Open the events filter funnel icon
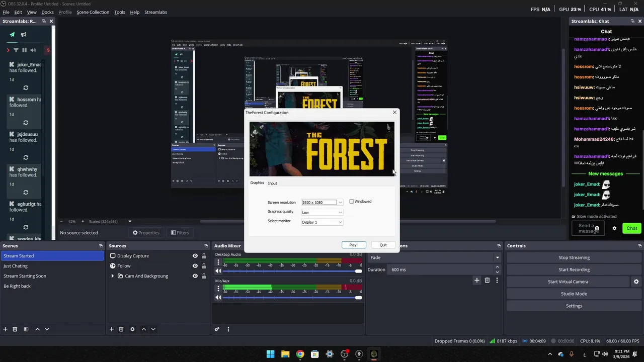The width and height of the screenshot is (644, 362). (x=16, y=50)
